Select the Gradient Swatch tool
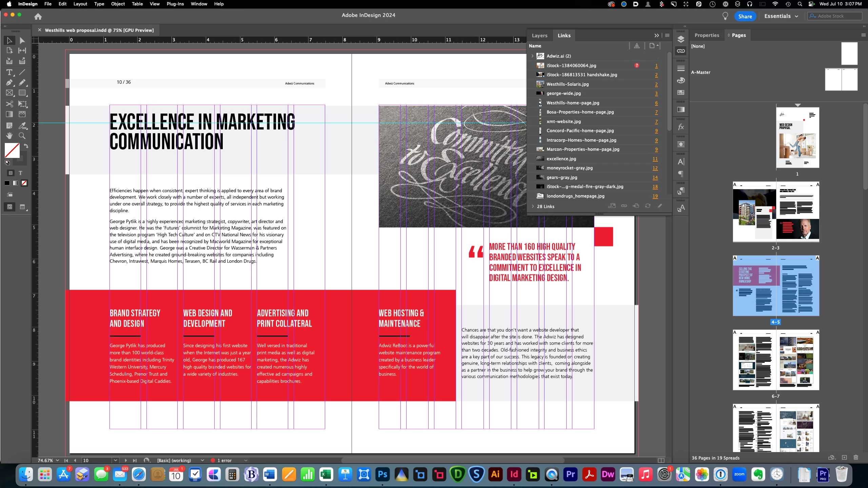Screen dimensions: 868x488 pos(9,114)
